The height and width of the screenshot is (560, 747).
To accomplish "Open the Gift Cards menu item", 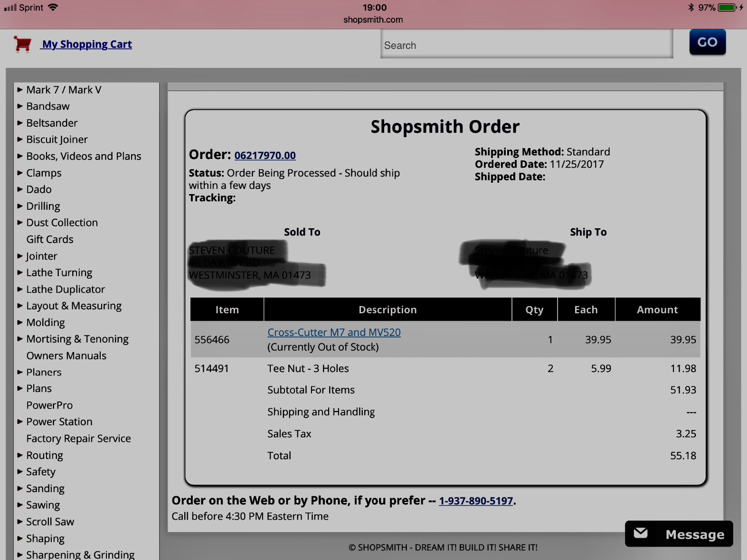I will click(50, 239).
